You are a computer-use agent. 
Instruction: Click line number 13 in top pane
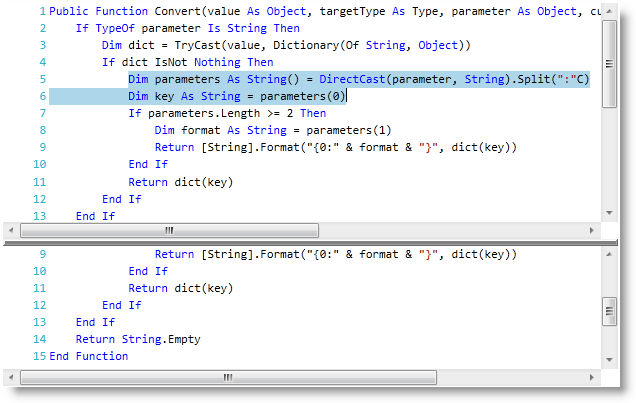pyautogui.click(x=40, y=217)
